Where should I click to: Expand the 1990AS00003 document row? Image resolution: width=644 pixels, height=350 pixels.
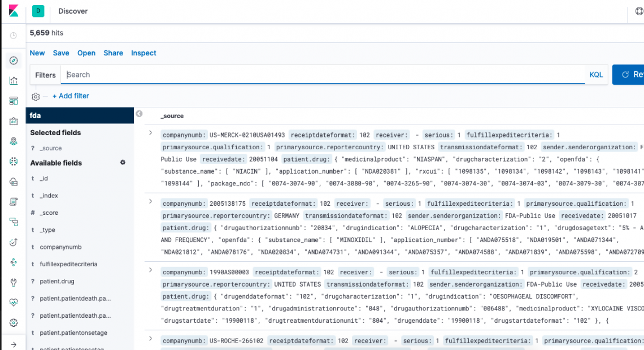150,270
